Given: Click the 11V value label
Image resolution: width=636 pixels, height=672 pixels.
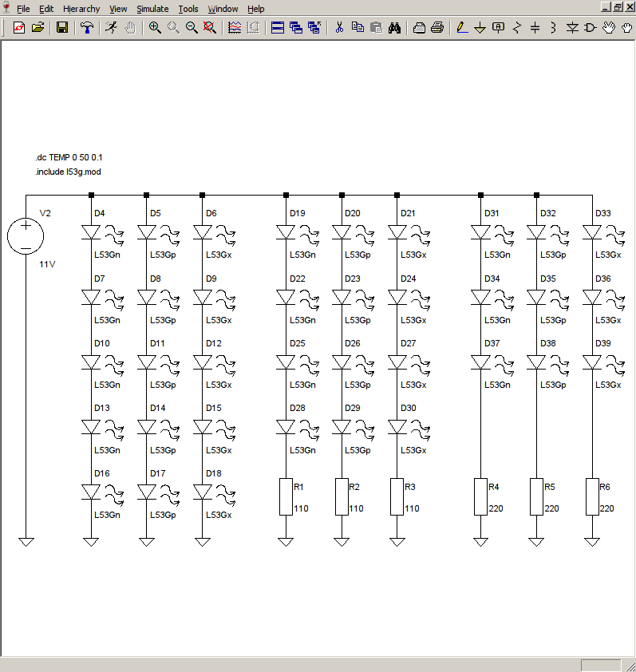Looking at the screenshot, I should click(x=47, y=264).
